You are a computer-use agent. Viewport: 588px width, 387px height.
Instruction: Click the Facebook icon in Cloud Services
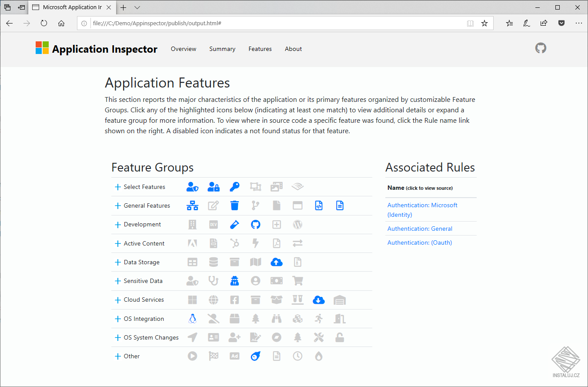tap(234, 300)
